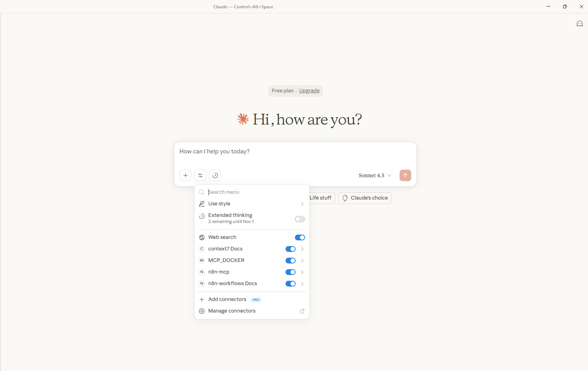Click the plus icon beside Add connectors
The width and height of the screenshot is (588, 371).
click(202, 300)
